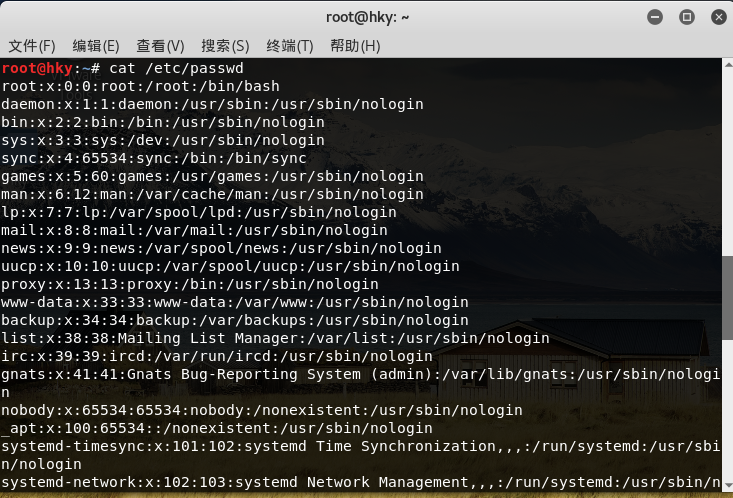Click the root@hky title bar text
Screen dimensions: 733x498
pyautogui.click(x=367, y=17)
